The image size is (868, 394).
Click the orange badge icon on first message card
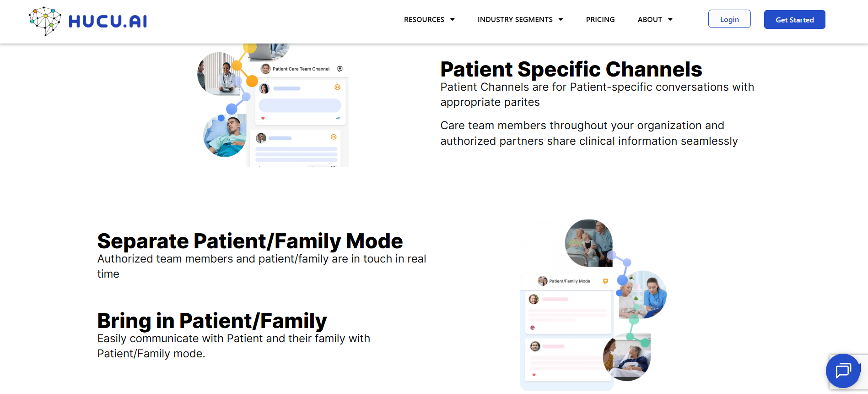click(337, 87)
